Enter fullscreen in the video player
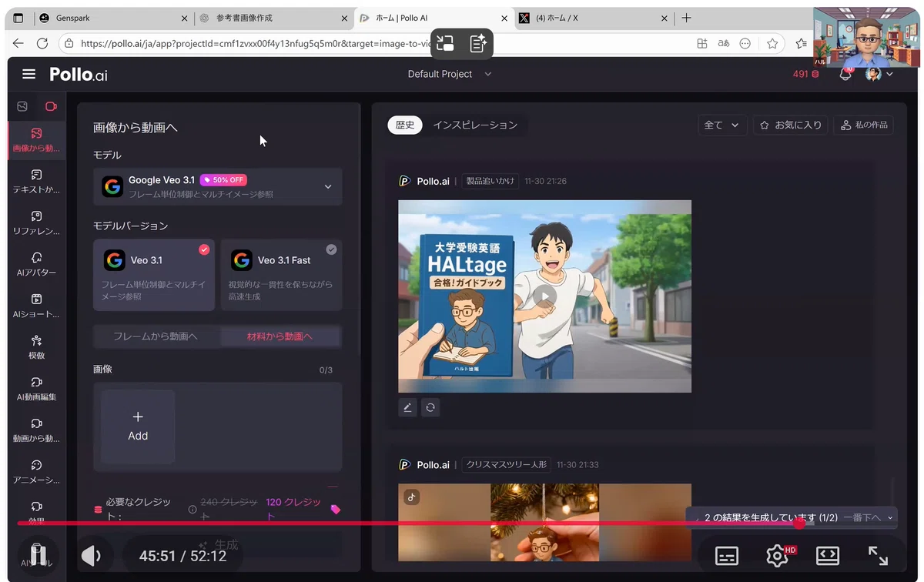 pyautogui.click(x=878, y=555)
